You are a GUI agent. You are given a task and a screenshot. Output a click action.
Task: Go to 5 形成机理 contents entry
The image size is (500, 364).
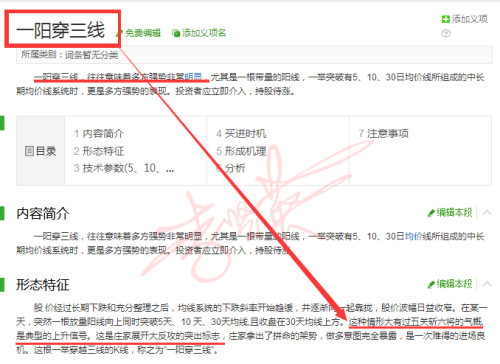tap(241, 151)
